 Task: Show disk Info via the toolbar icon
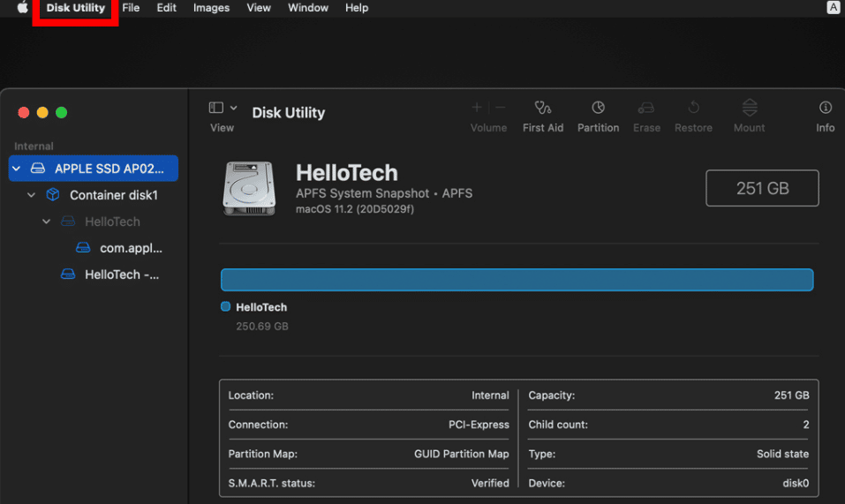[825, 108]
